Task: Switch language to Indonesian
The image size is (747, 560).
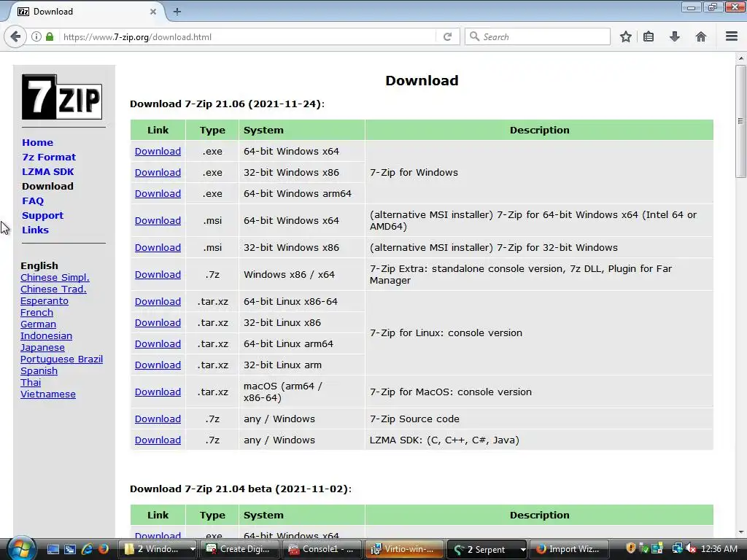Action: 46,335
